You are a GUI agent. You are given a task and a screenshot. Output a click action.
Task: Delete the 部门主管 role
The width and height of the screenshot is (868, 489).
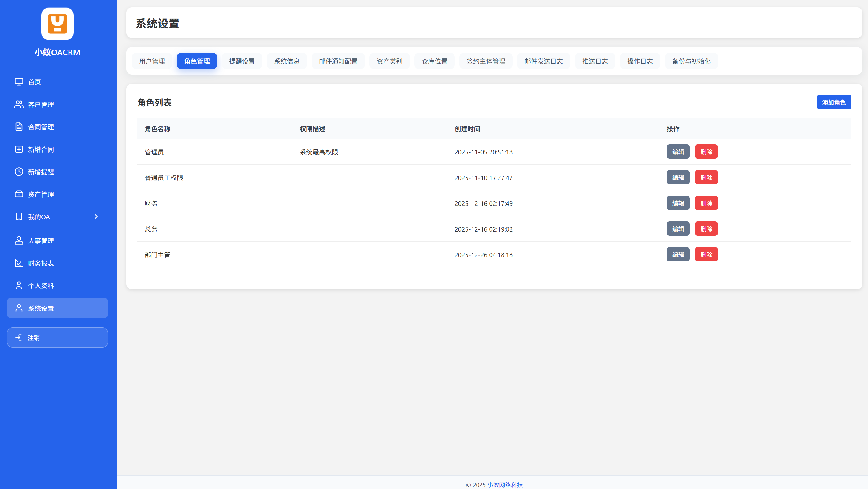pyautogui.click(x=706, y=254)
